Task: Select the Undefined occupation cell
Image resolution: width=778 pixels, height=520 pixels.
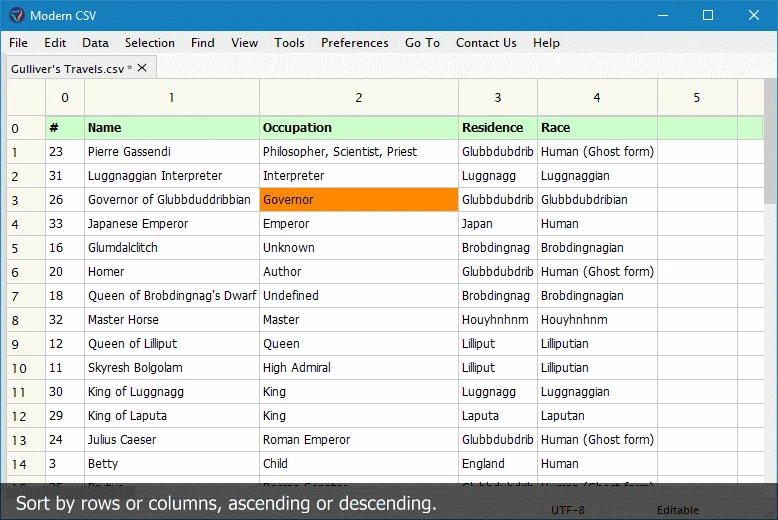Action: [359, 296]
